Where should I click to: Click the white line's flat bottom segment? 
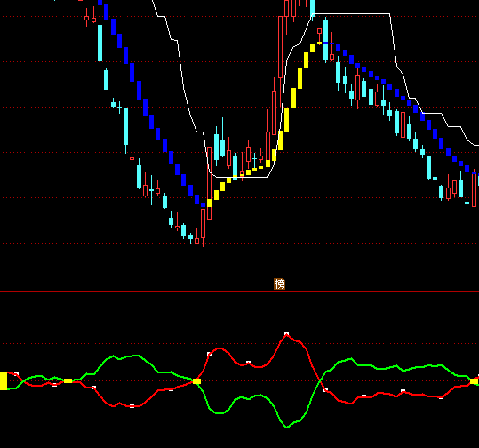tap(243, 177)
